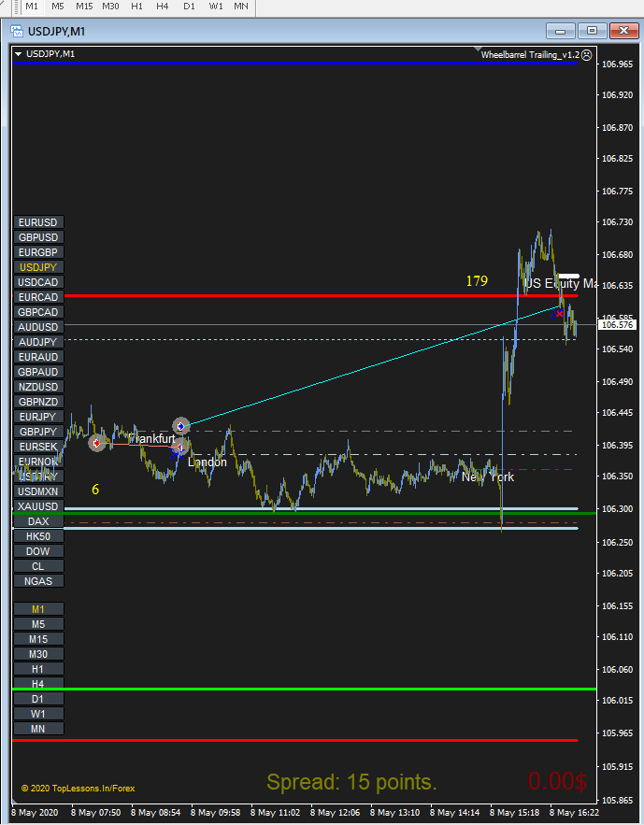Open AUDUSD symbol button
The height and width of the screenshot is (825, 644).
(x=38, y=327)
